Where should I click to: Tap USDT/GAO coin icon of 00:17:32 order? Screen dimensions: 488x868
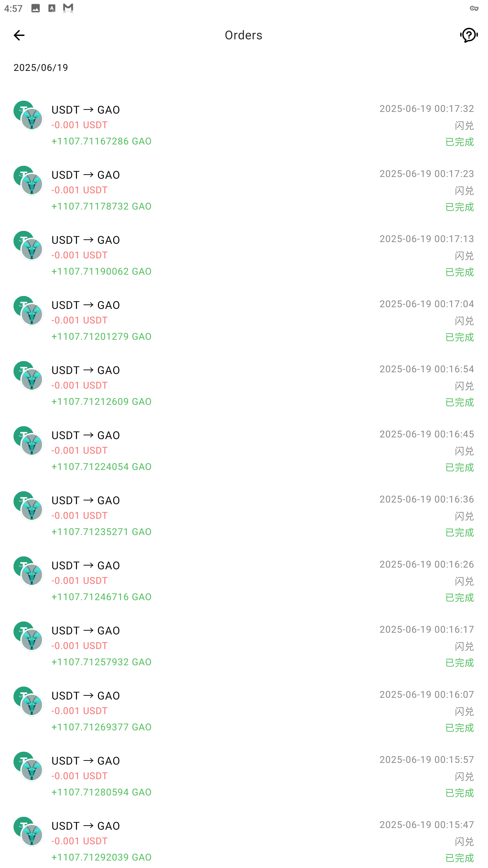(x=28, y=116)
